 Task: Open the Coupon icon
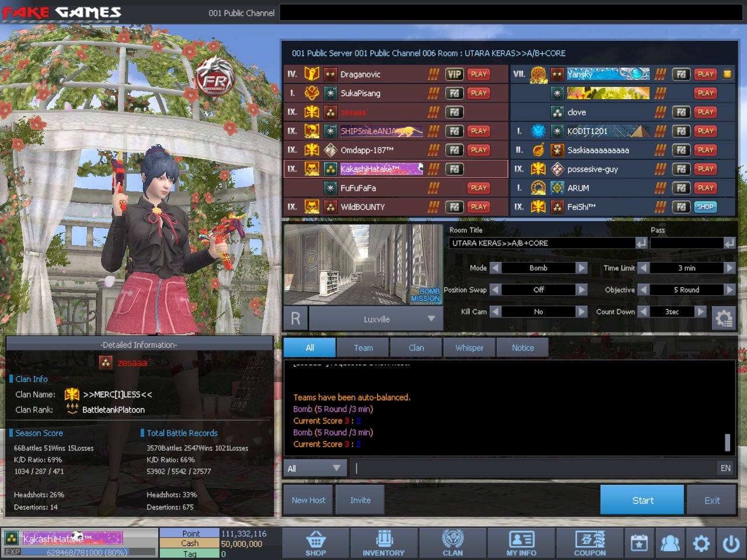tap(589, 544)
